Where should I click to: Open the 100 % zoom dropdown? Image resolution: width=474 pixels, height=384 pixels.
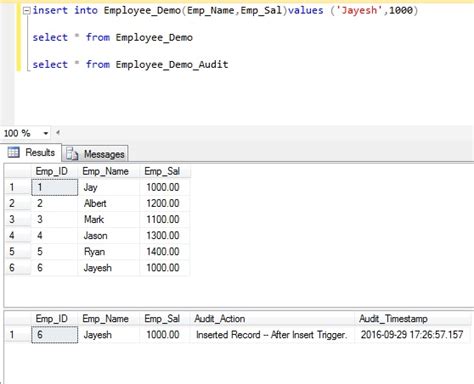[x=46, y=133]
